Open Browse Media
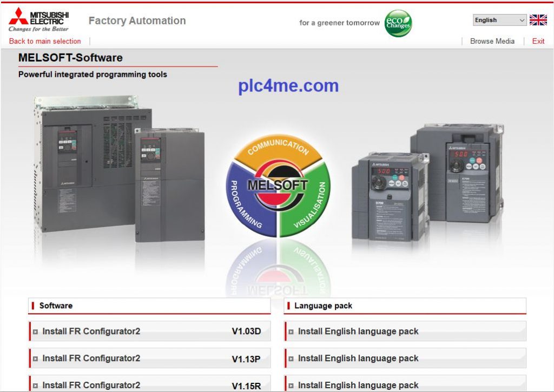The width and height of the screenshot is (554, 392). click(x=492, y=41)
